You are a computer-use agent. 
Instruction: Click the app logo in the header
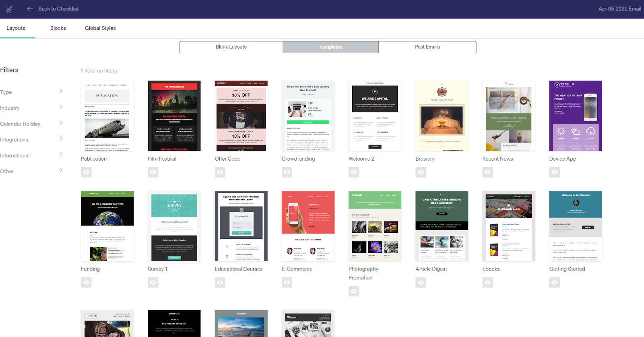pyautogui.click(x=10, y=9)
